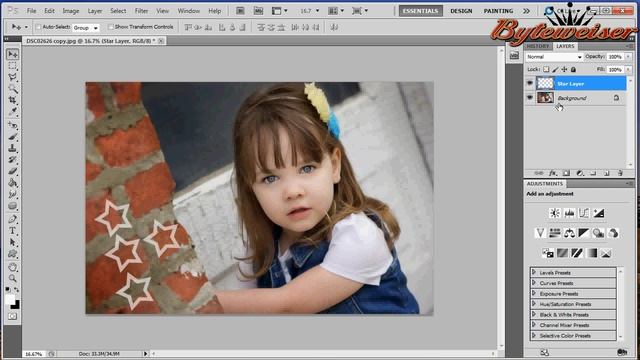Viewport: 640px width, 360px height.
Task: Set the foreground color swatch
Action: (x=10, y=299)
